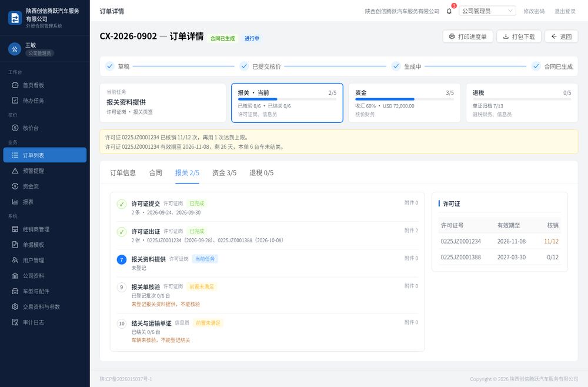Click the 资金流 circular icon
588x387 pixels.
click(15, 186)
